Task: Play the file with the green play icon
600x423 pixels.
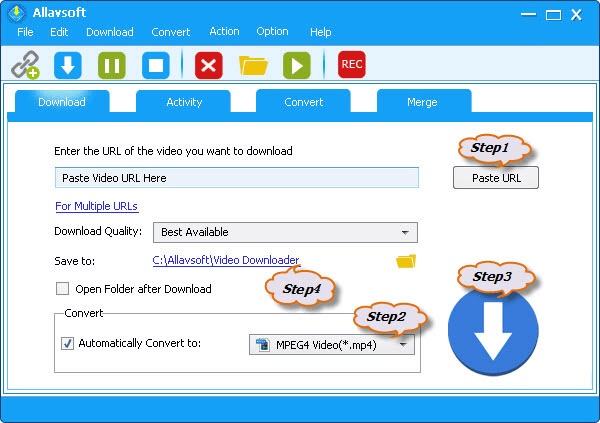Action: 297,65
